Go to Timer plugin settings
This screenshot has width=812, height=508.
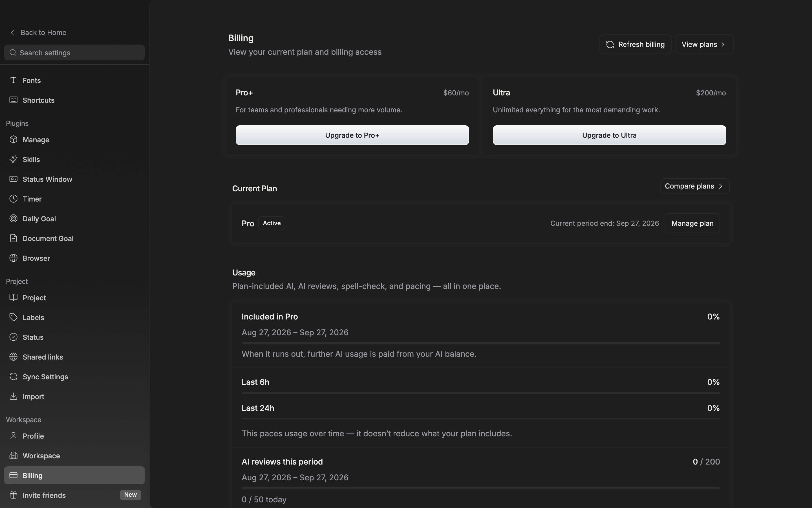pos(74,199)
